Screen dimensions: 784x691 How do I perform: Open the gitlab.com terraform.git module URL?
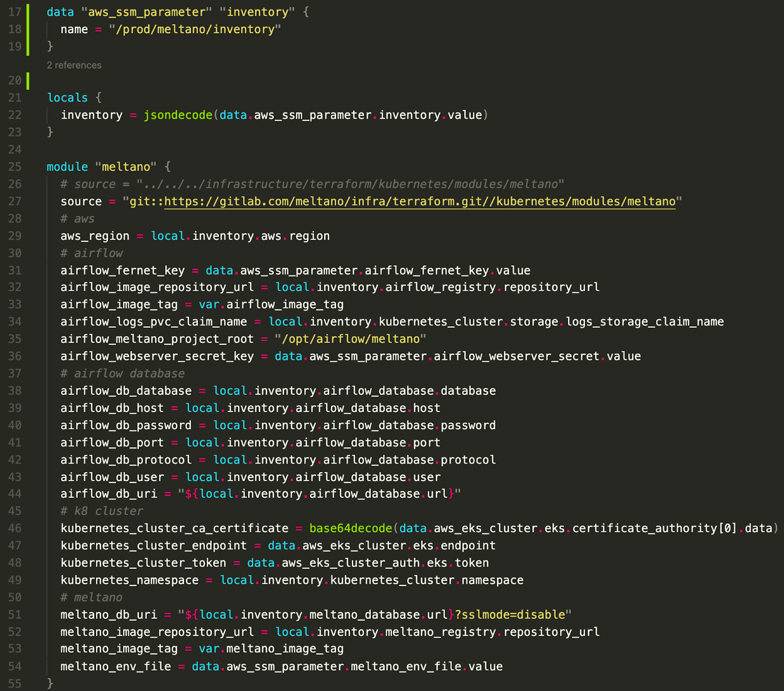point(415,201)
